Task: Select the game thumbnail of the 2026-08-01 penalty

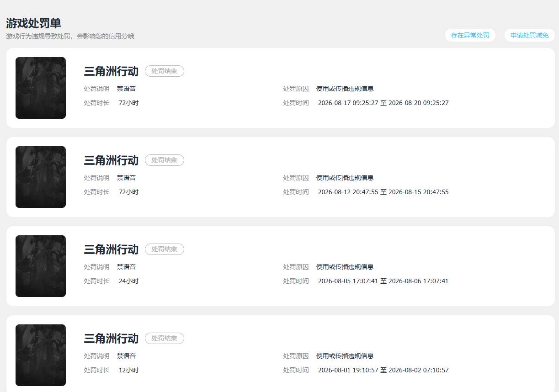Action: [x=41, y=355]
